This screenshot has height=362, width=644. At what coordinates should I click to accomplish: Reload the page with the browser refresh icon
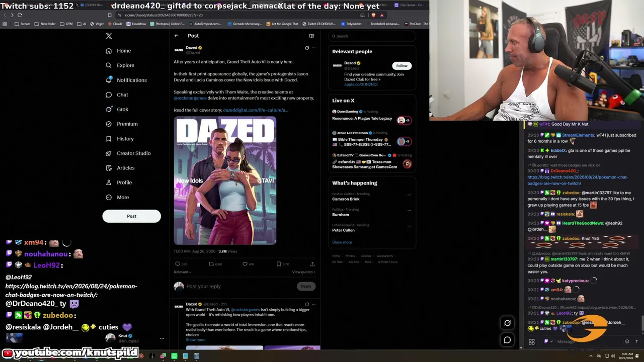tap(20, 15)
